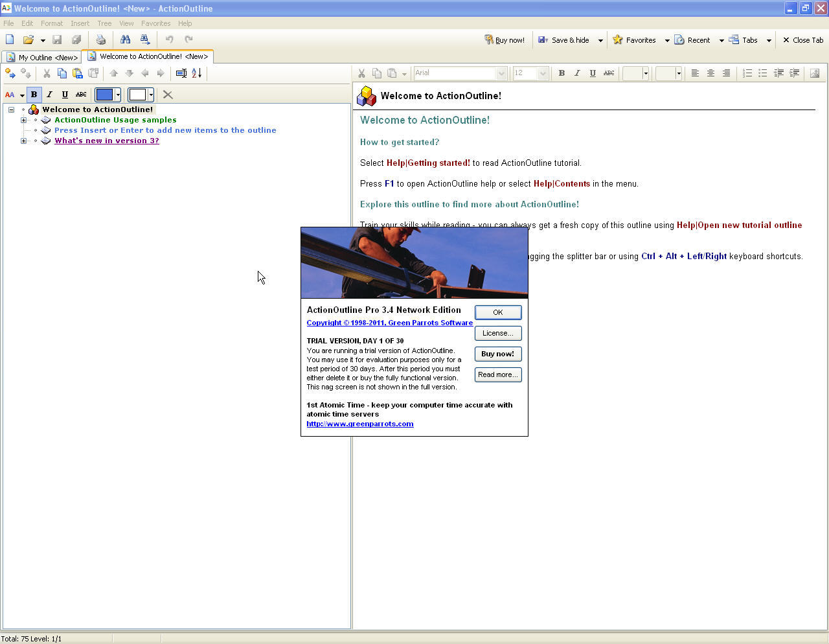Move the tree item down

[130, 73]
